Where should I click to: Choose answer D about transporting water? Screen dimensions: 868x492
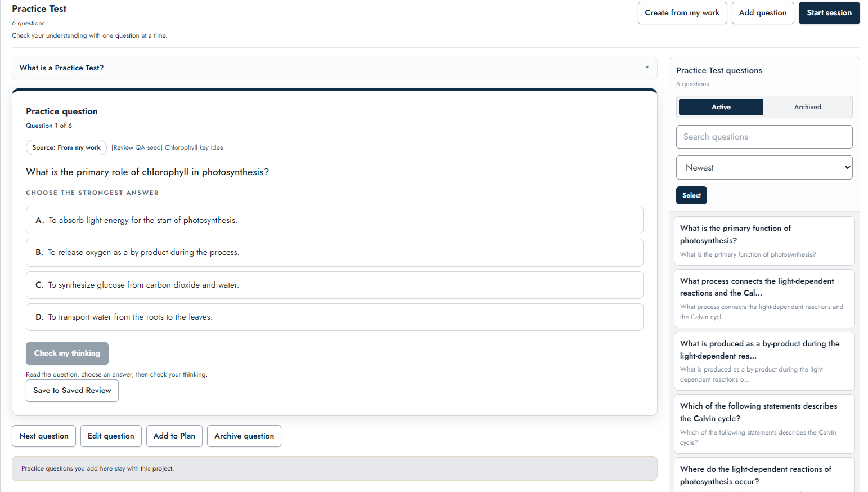(x=334, y=317)
